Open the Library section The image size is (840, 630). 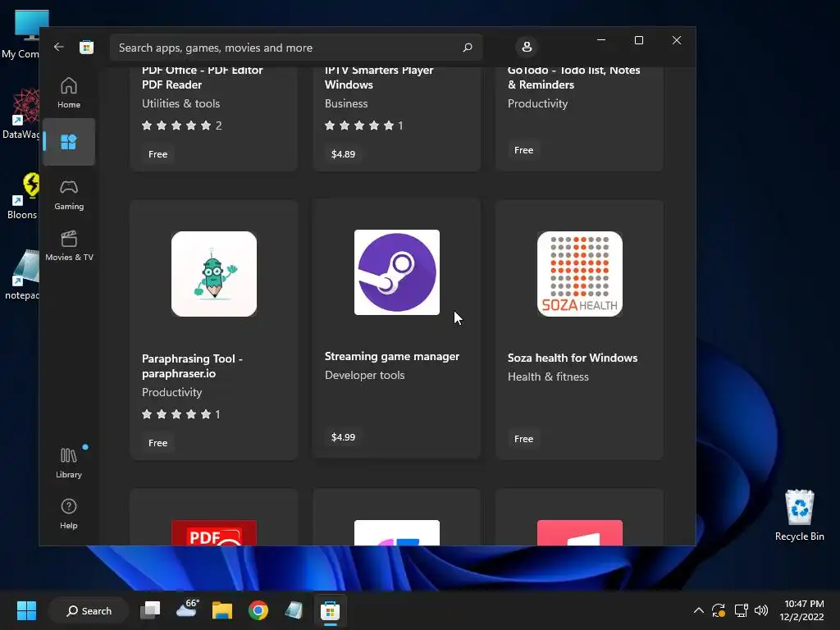69,463
